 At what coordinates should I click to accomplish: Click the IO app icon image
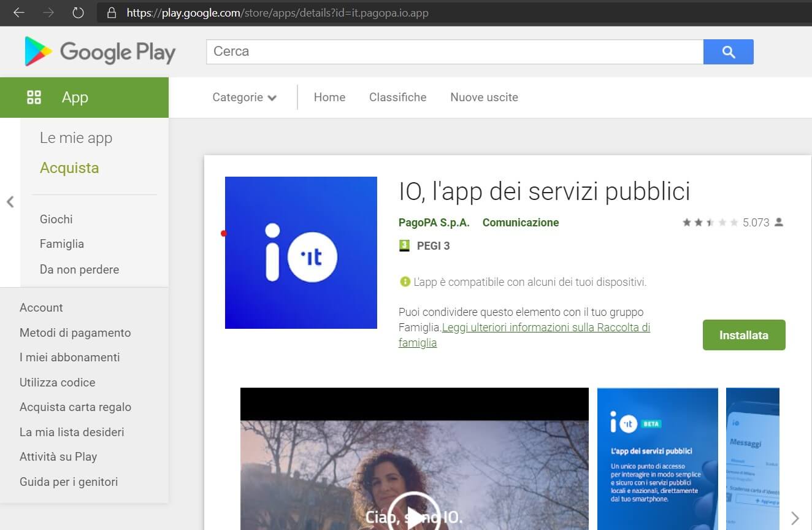(301, 253)
